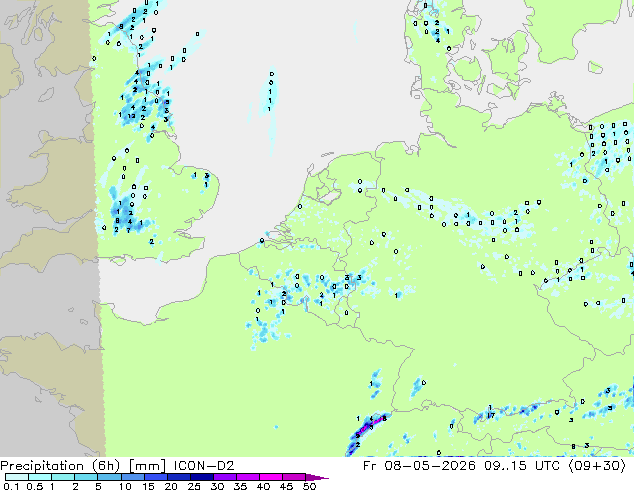Click the 40–45 mm bright magenta legend swatch
Screen dimensions: 634x490
pos(271,477)
